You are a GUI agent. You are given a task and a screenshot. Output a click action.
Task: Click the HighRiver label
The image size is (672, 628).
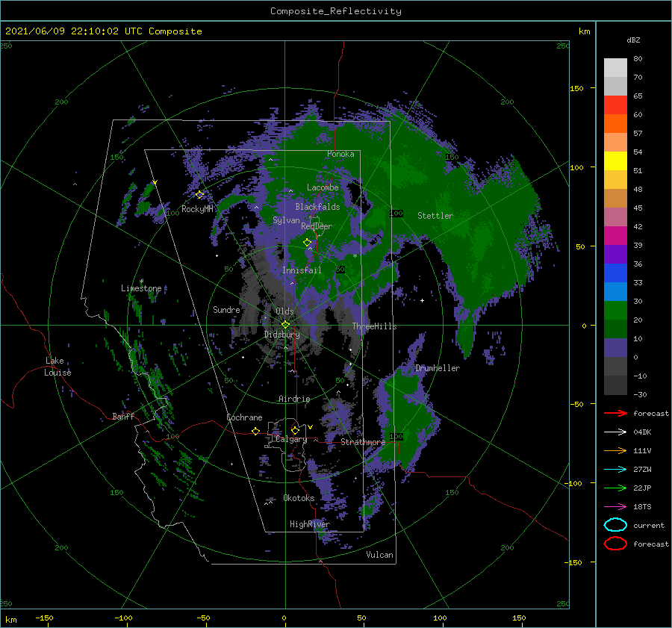coord(310,524)
